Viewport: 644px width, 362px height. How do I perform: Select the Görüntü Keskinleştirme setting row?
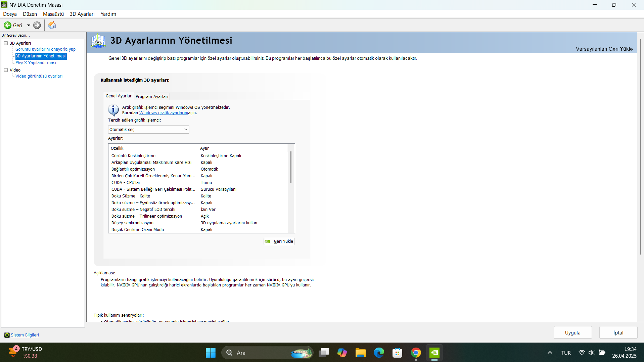198,156
